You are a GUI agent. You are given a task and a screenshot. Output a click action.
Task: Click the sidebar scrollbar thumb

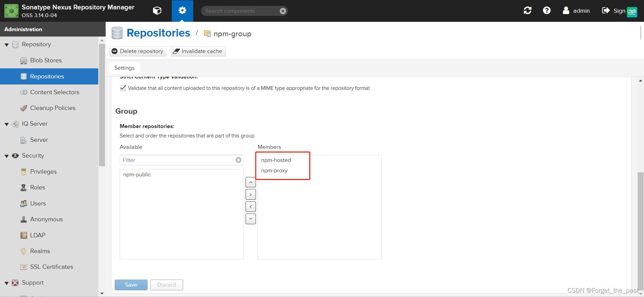pos(102,105)
